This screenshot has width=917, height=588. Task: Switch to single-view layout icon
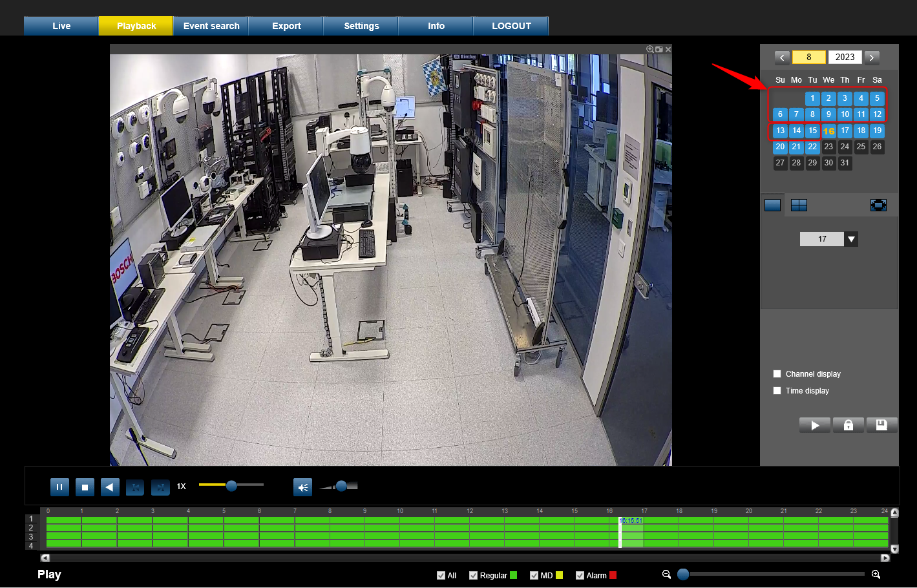[772, 205]
